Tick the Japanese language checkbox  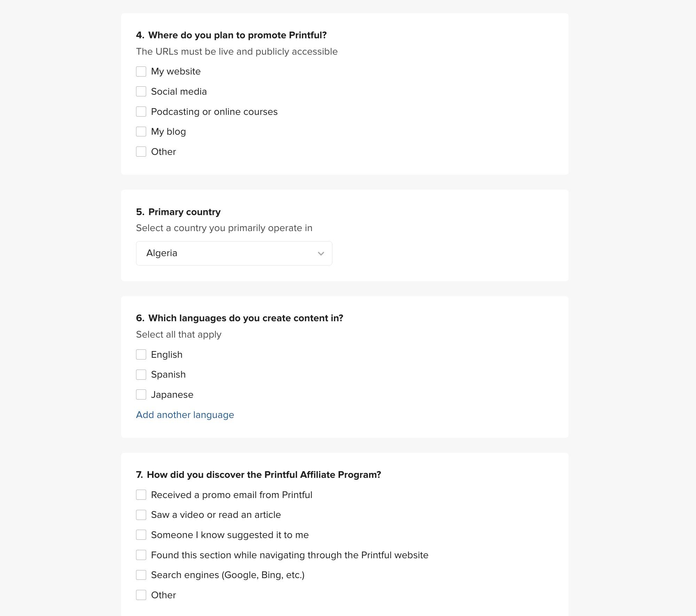coord(141,395)
